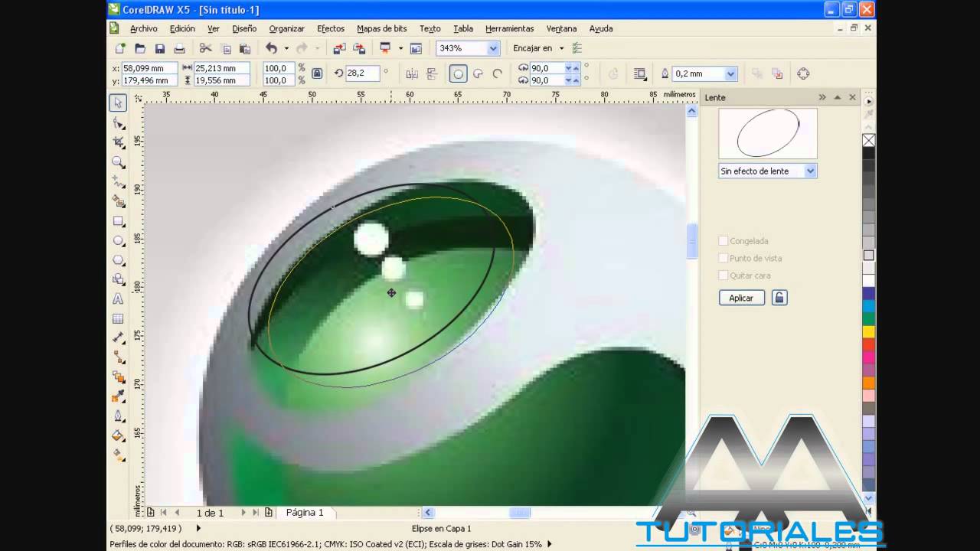Viewport: 980px width, 551px height.
Task: Click the Paste clipboard icon
Action: click(x=244, y=48)
